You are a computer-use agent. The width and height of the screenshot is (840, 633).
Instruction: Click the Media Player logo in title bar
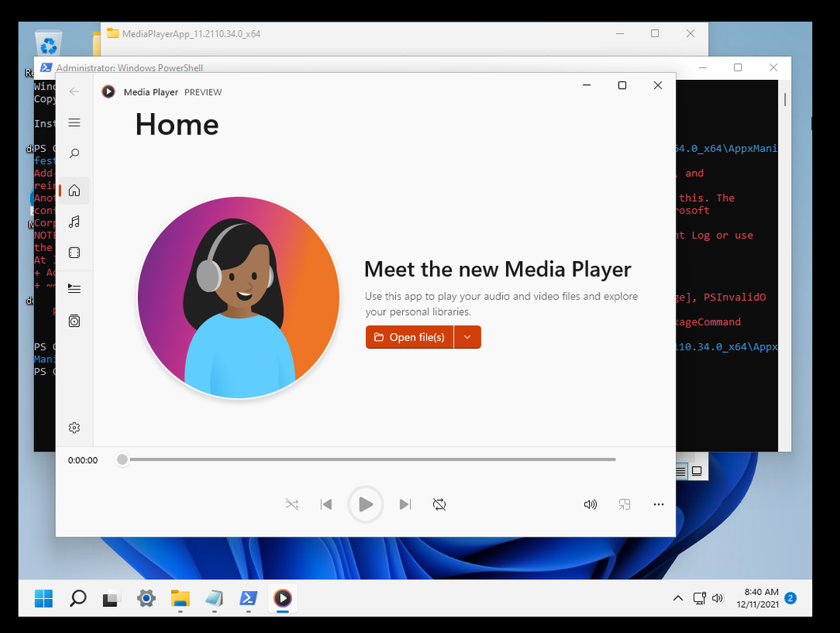[x=108, y=92]
